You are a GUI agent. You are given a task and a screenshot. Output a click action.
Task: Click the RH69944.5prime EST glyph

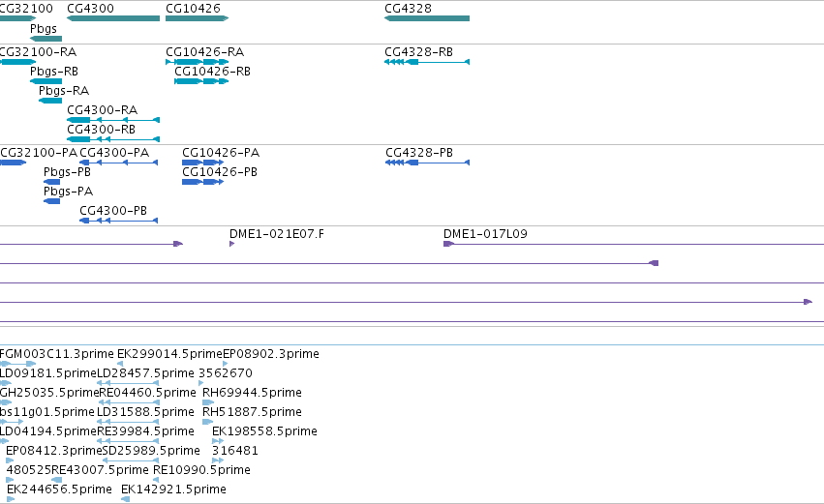208,402
